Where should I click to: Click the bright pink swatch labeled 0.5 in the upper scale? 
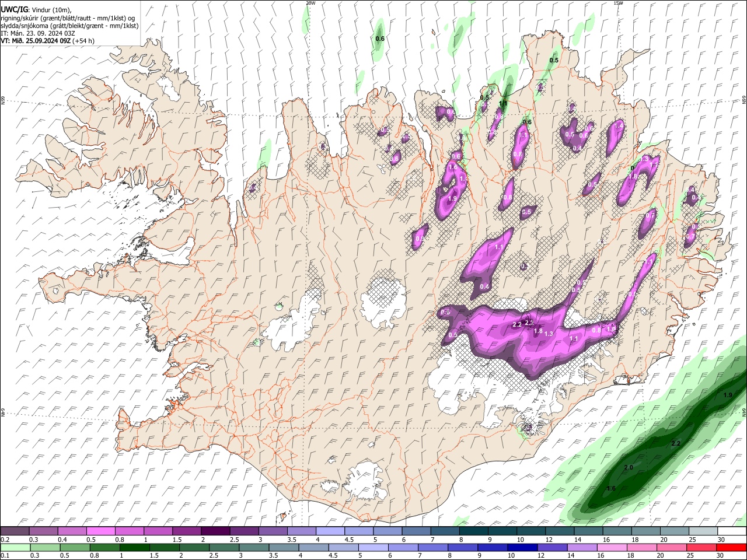[x=100, y=531]
